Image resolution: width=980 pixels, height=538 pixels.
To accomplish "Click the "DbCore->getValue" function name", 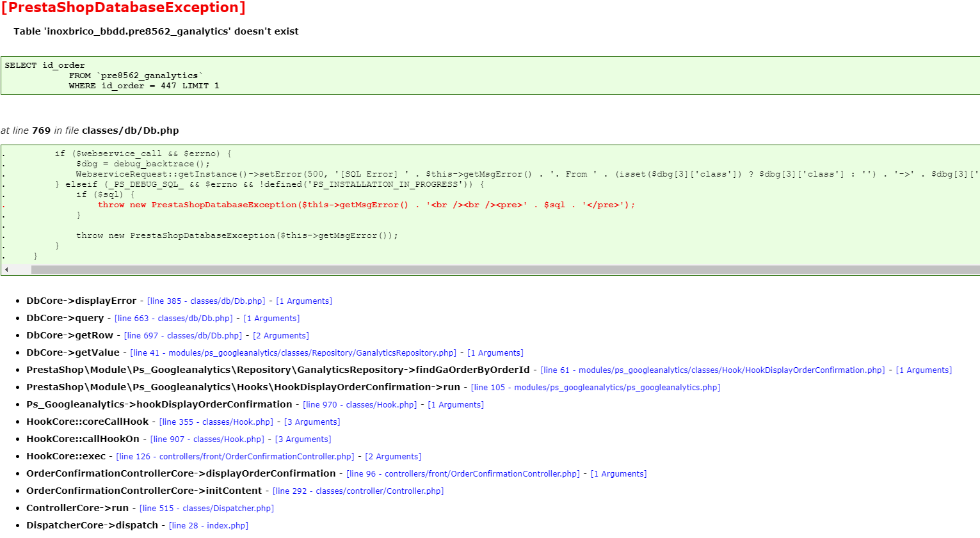I will [73, 352].
